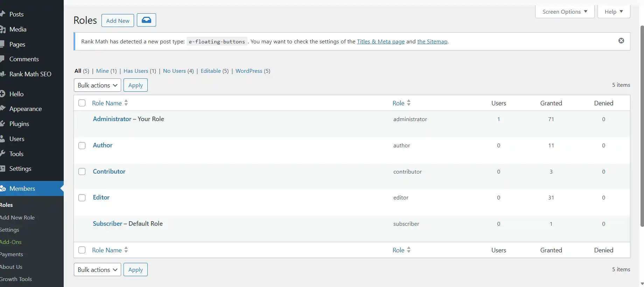Open the Contributor role link

tap(109, 171)
